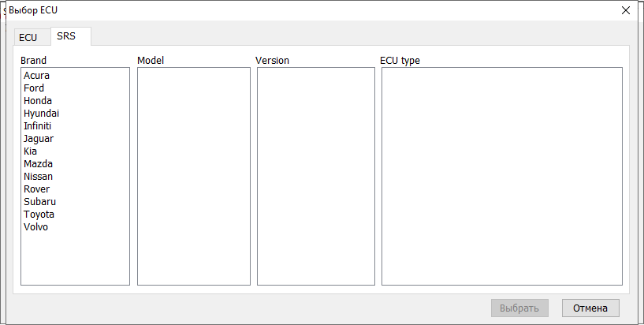644x325 pixels.
Task: Choose Volvo from the Brand list
Action: coord(36,227)
